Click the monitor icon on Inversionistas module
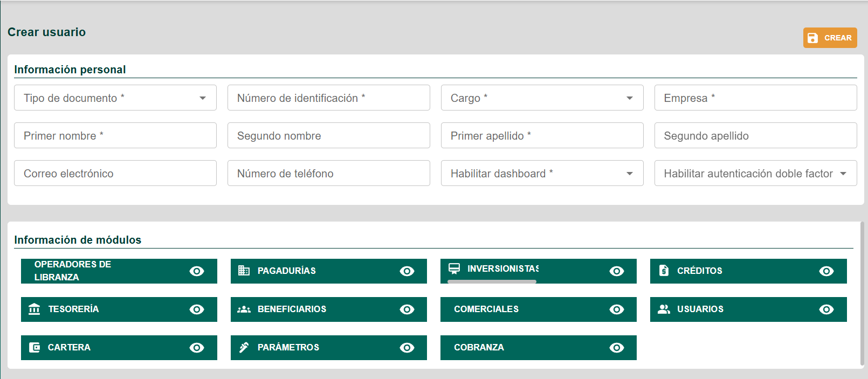868x379 pixels. (x=454, y=268)
